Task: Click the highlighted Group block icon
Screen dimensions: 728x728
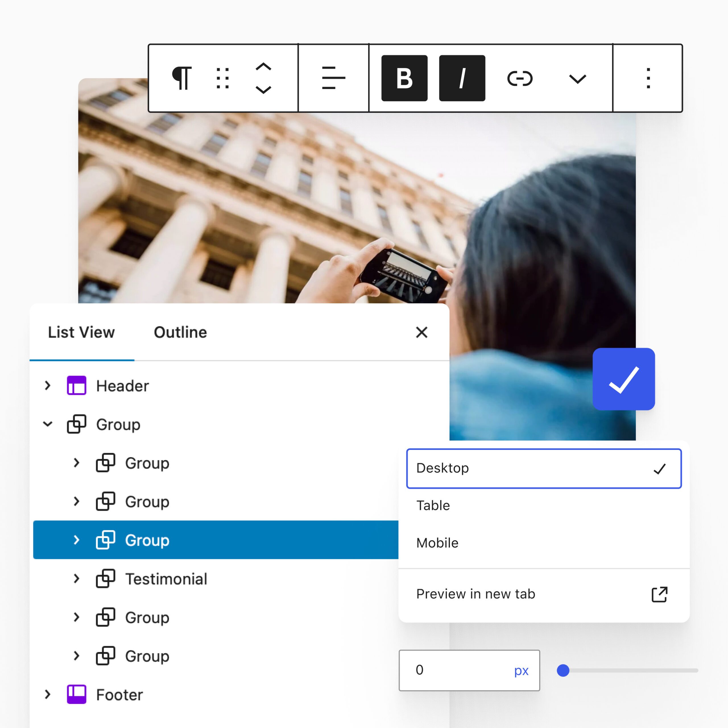Action: pos(106,539)
